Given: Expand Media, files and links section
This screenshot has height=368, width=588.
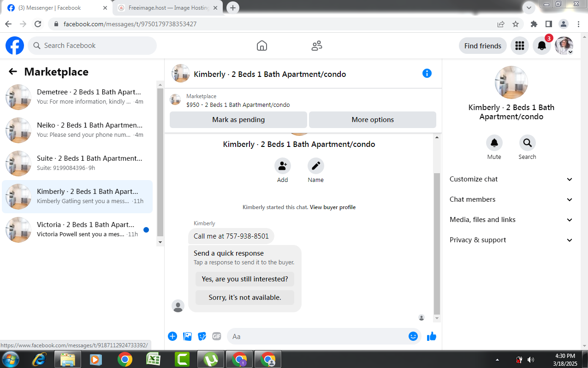Looking at the screenshot, I should pyautogui.click(x=511, y=220).
